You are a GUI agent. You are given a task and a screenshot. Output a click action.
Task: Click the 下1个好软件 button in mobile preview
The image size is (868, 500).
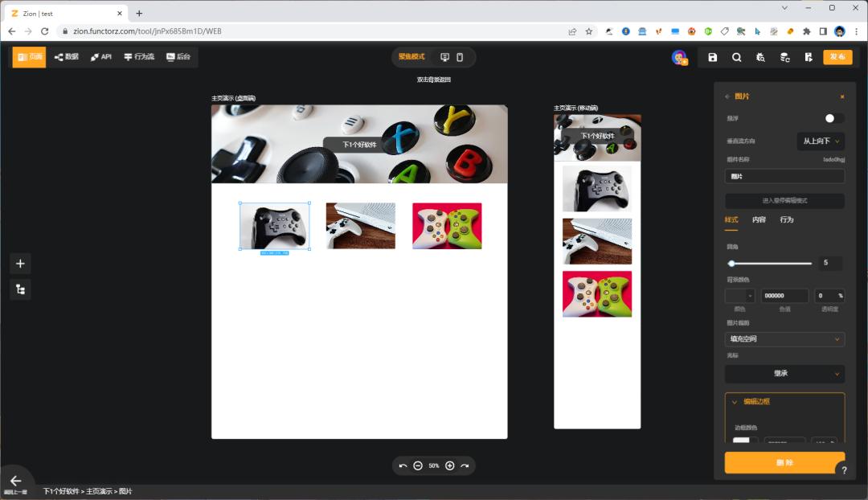click(x=597, y=136)
